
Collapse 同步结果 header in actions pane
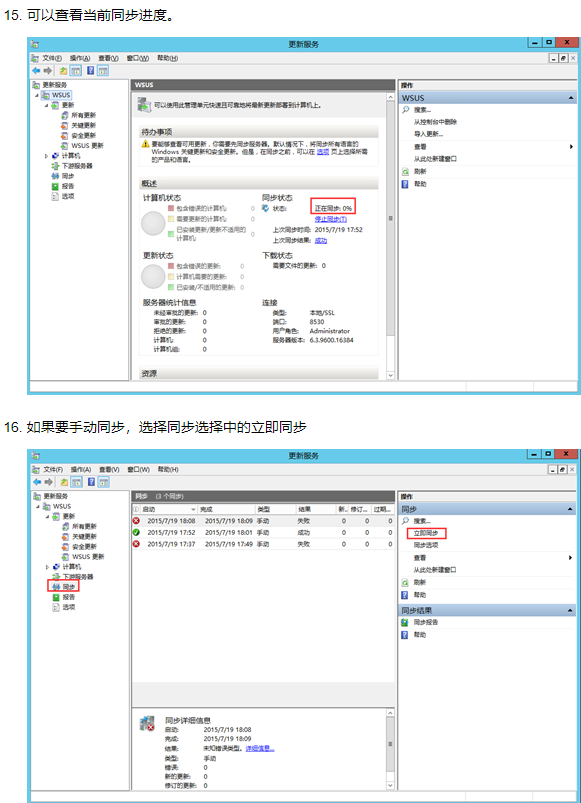[x=571, y=610]
